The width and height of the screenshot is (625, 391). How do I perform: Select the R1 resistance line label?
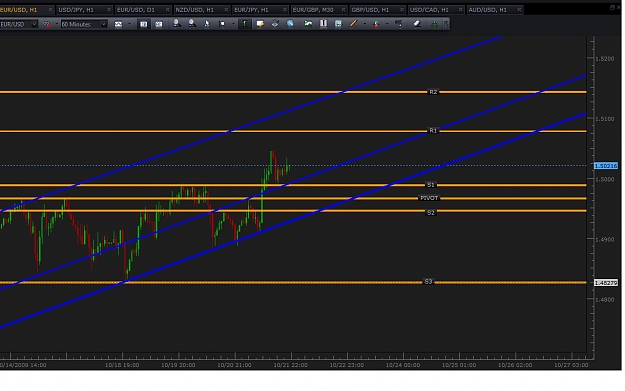coord(433,131)
